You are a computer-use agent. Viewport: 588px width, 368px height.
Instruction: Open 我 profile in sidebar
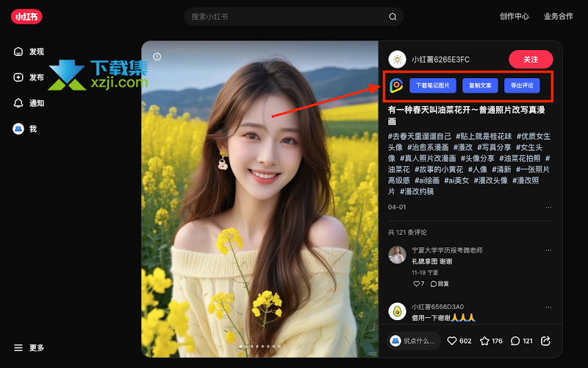(25, 129)
